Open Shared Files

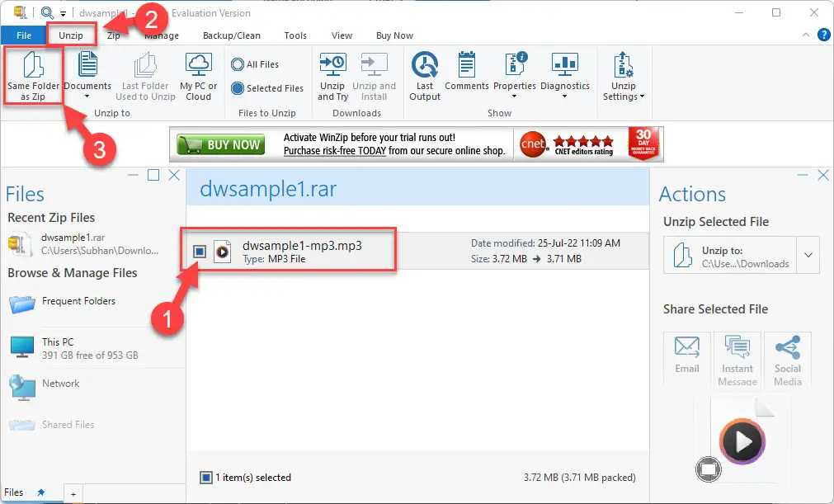[52, 425]
